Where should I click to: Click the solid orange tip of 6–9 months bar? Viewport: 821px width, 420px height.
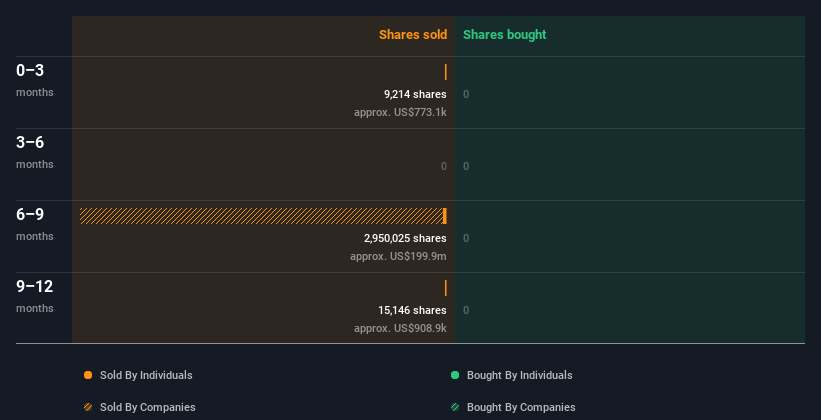click(444, 216)
